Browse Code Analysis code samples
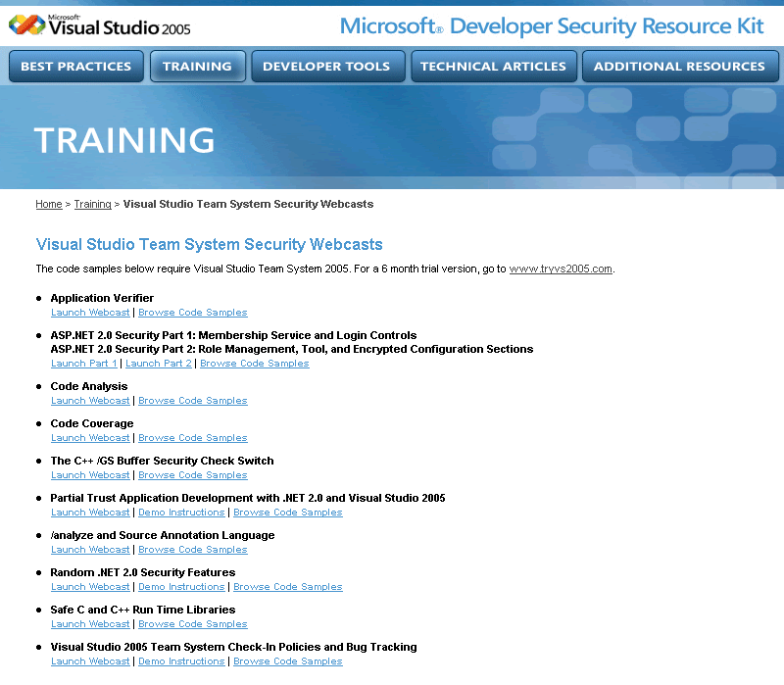This screenshot has width=784, height=685. (x=193, y=401)
